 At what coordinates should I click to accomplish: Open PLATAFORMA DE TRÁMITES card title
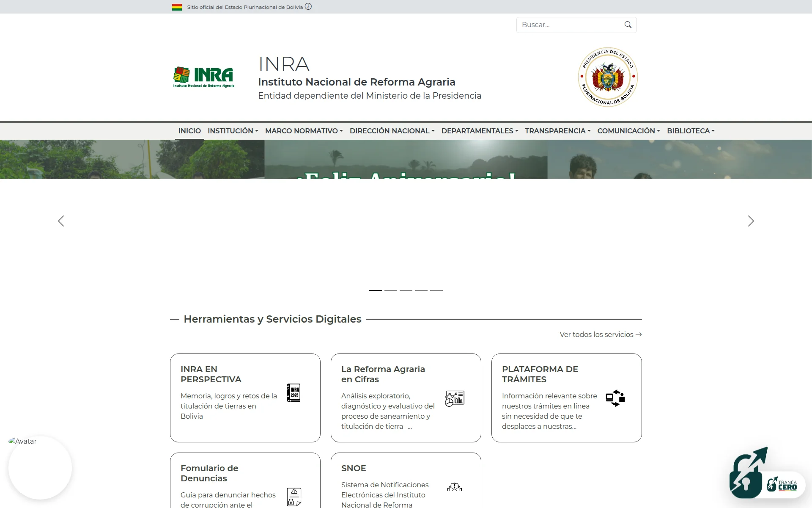coord(540,374)
